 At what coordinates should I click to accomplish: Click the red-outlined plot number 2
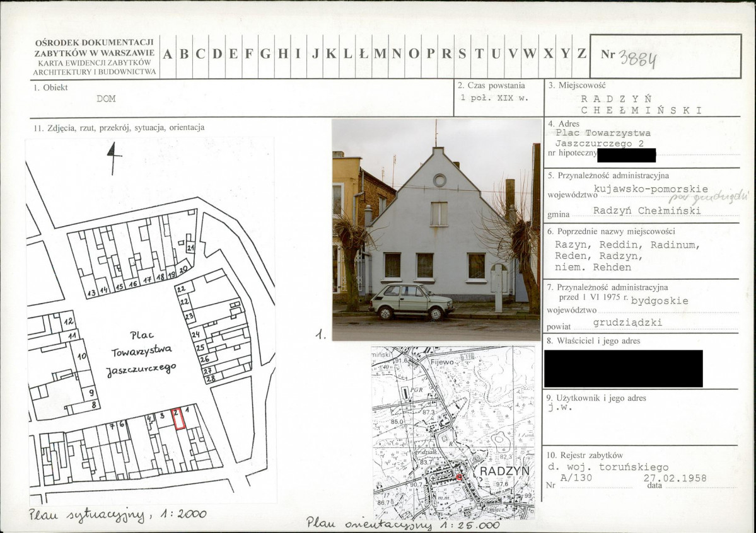[x=178, y=418]
